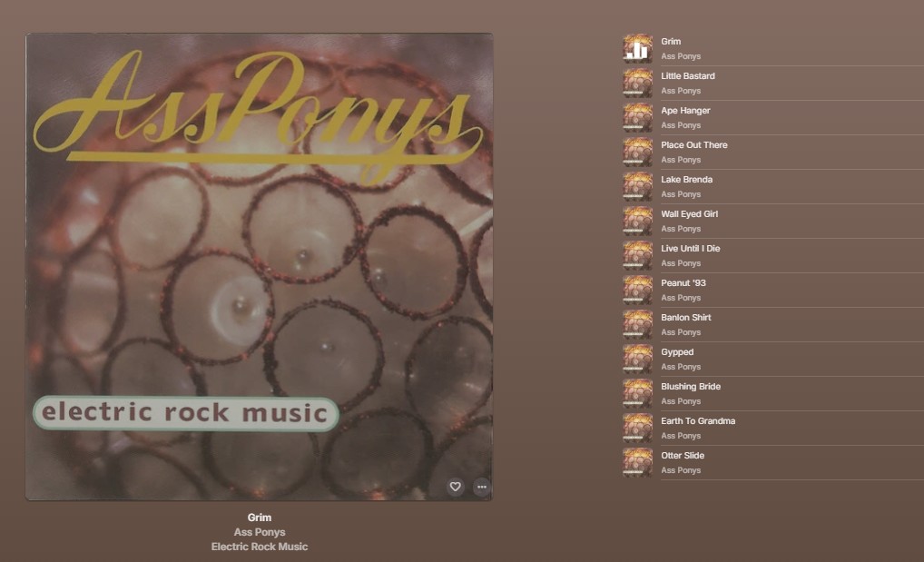Click the thumbnail next to Place Out There
The width and height of the screenshot is (924, 562).
point(637,153)
